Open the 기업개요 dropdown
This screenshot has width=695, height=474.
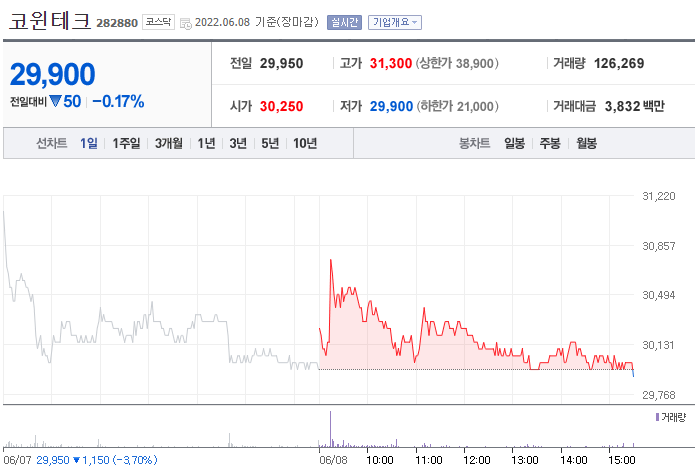[394, 22]
